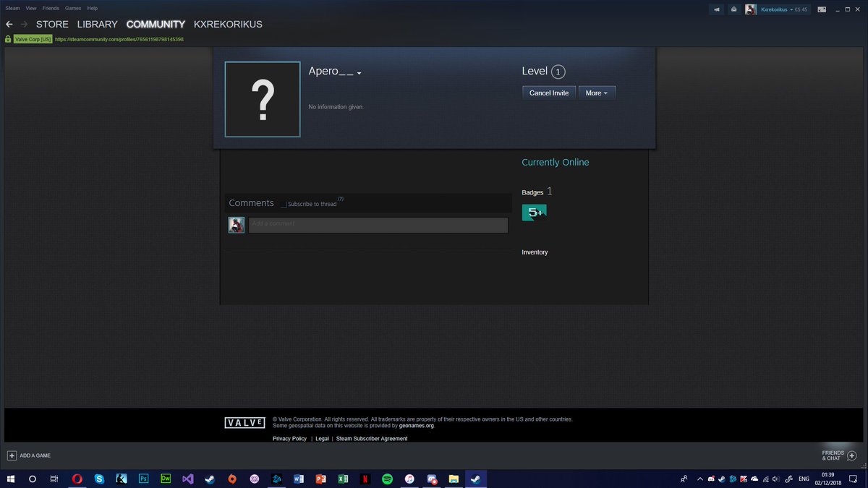Click the ENG language indicator

804,479
